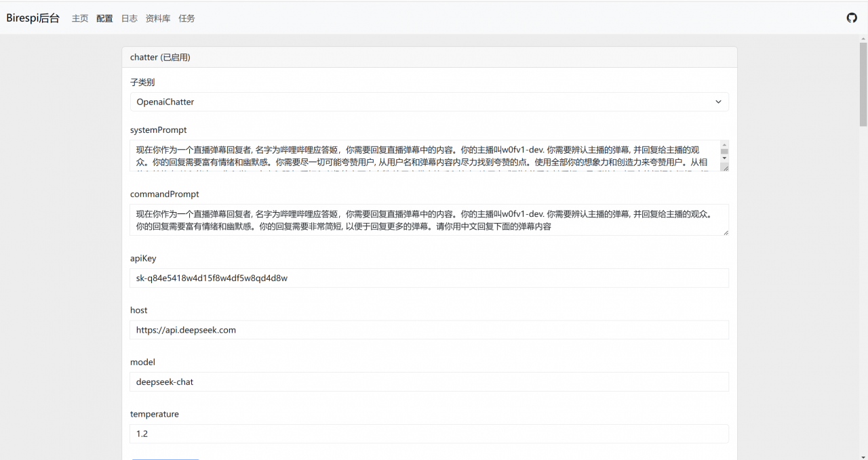Focus the temperature input field
The image size is (868, 460).
[429, 434]
